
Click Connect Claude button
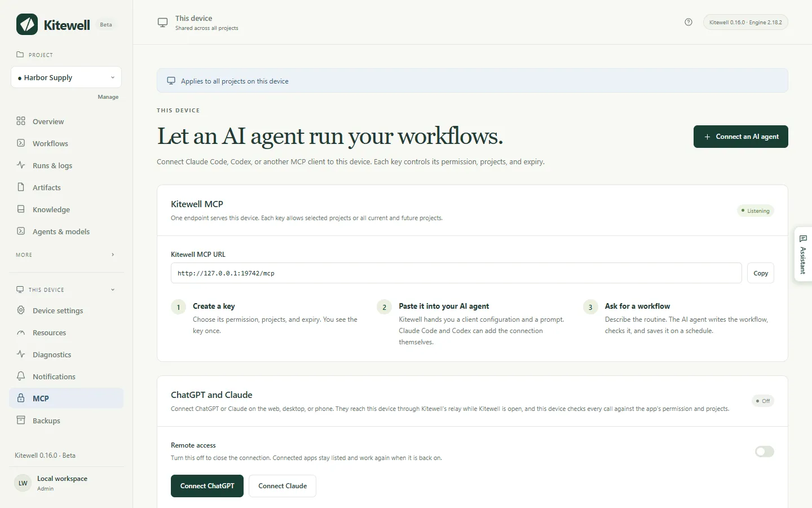(x=283, y=486)
